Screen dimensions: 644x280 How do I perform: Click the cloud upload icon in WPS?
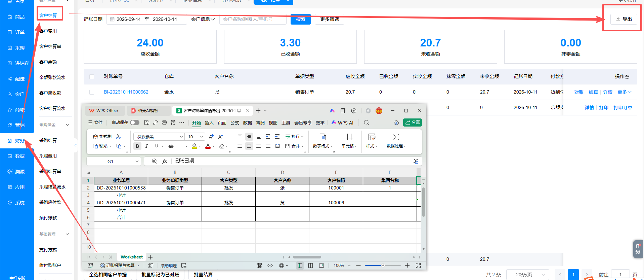[396, 123]
